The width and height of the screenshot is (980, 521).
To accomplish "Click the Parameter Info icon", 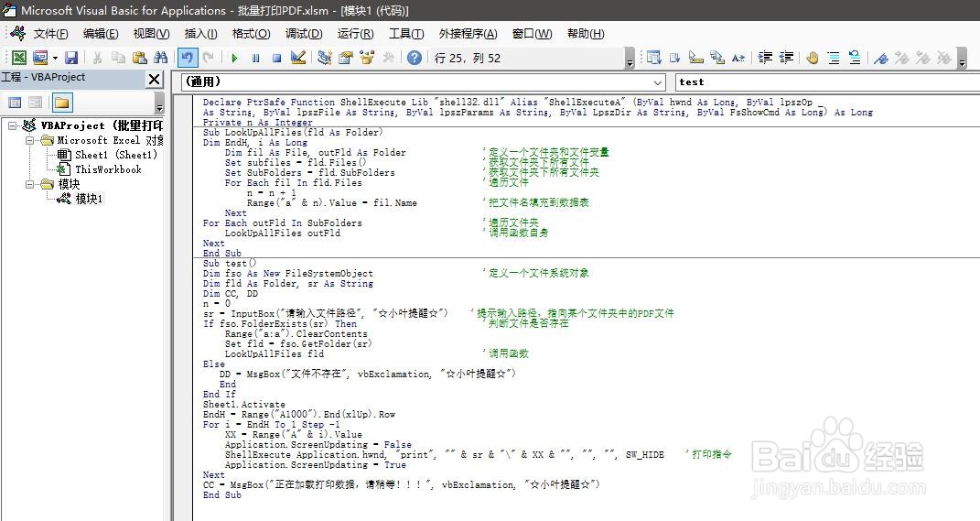I will point(717,58).
